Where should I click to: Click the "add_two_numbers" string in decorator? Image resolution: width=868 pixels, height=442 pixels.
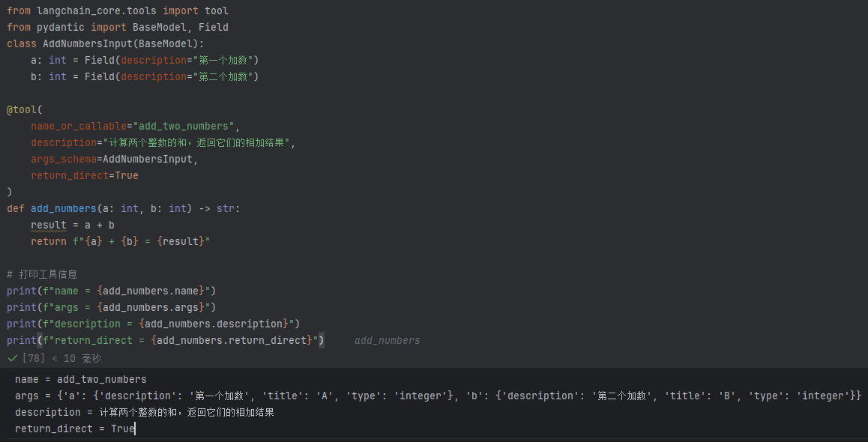pos(183,126)
